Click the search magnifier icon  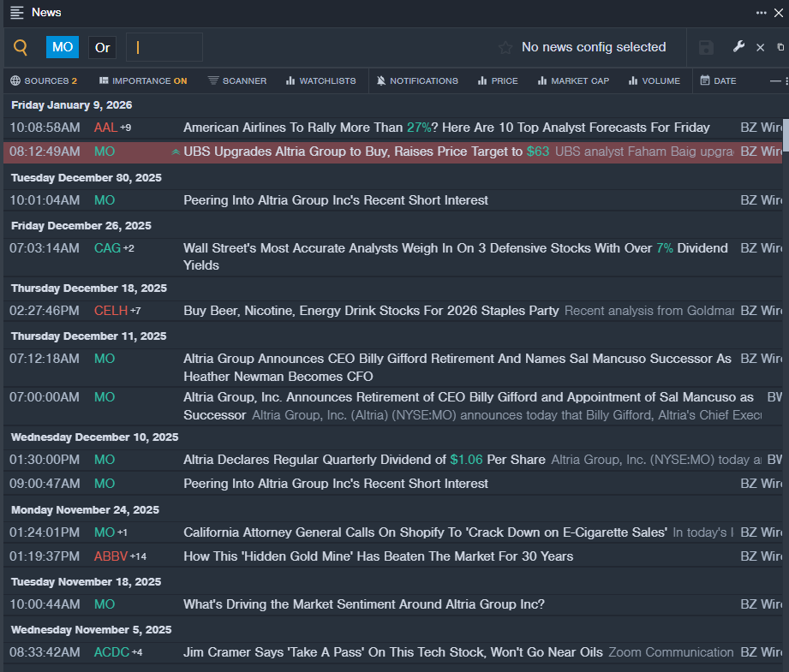click(21, 48)
